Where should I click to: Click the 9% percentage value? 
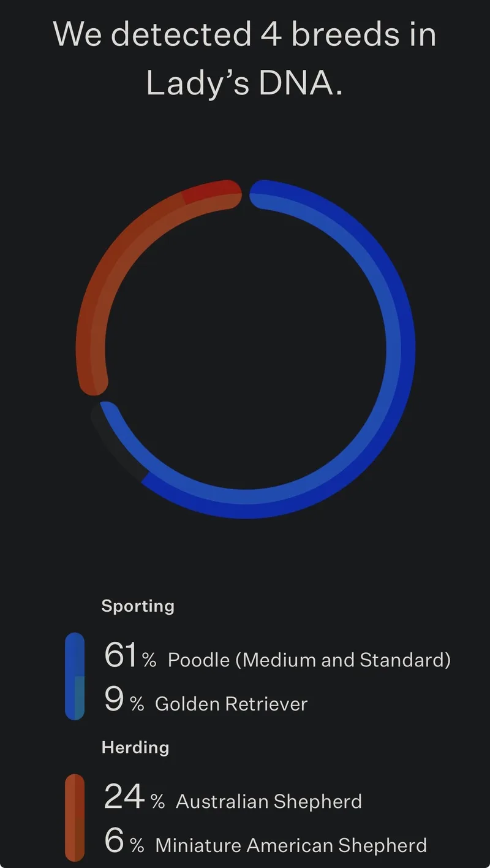124,700
